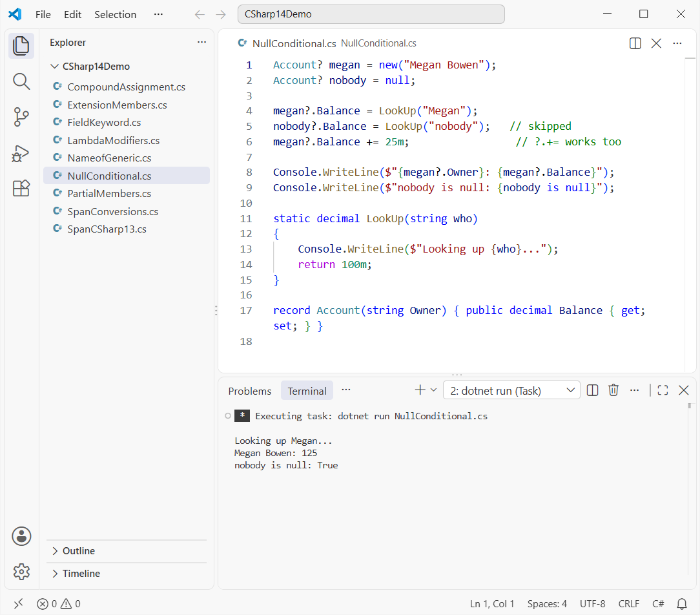Open Explorer views and more actions ellipsis
Viewport: 700px width, 615px height.
(201, 42)
